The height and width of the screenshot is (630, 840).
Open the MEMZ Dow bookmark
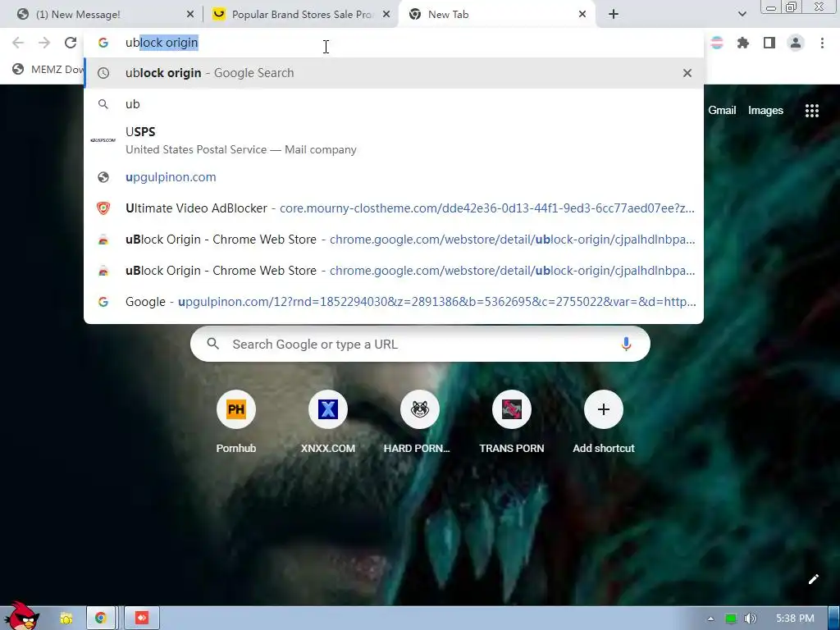tap(48, 69)
